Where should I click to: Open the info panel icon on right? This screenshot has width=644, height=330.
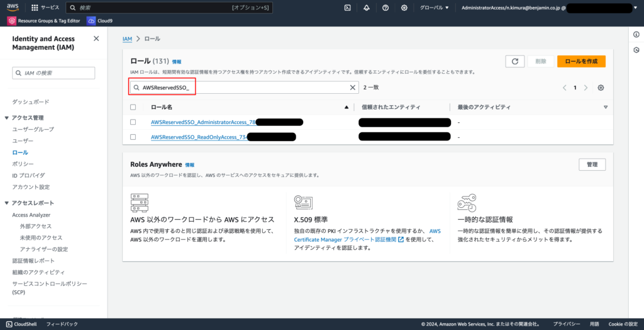(x=636, y=35)
